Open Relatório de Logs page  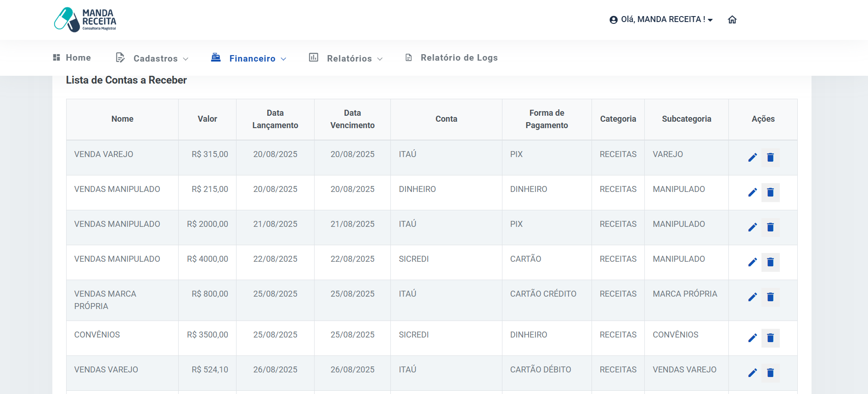[451, 58]
